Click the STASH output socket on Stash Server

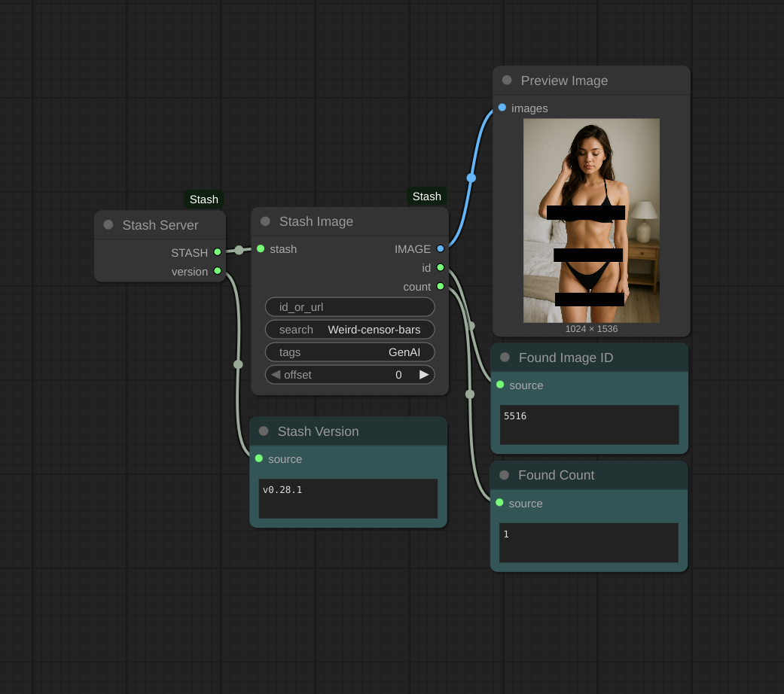coord(218,252)
